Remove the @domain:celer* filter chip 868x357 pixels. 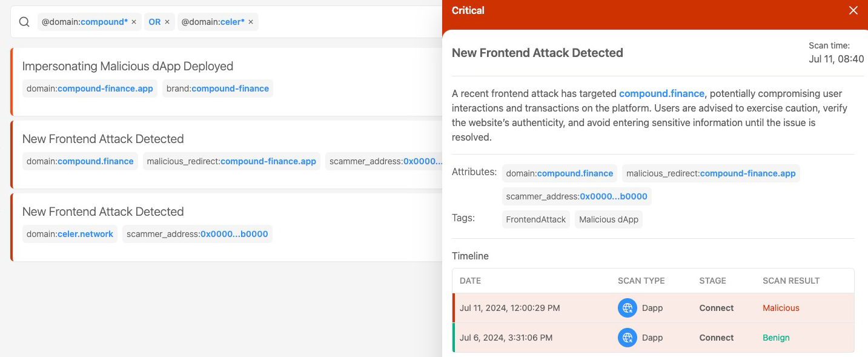(251, 21)
